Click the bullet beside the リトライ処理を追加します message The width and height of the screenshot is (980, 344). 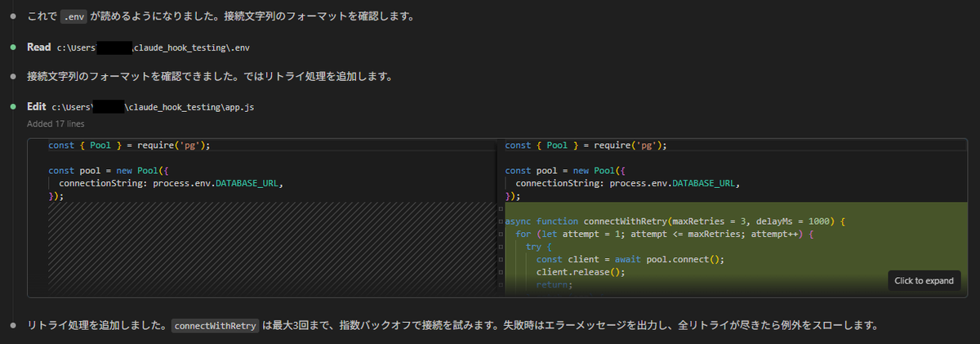[14, 77]
